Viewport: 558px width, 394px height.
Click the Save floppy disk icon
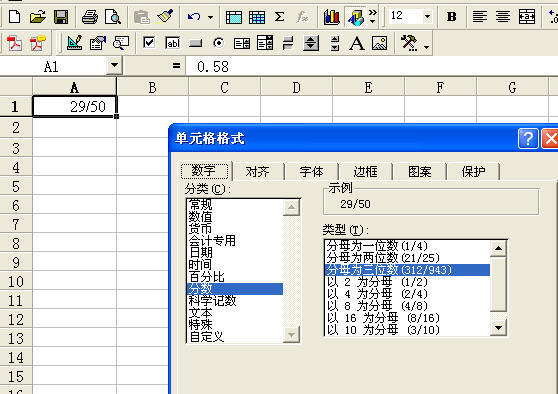pos(61,17)
